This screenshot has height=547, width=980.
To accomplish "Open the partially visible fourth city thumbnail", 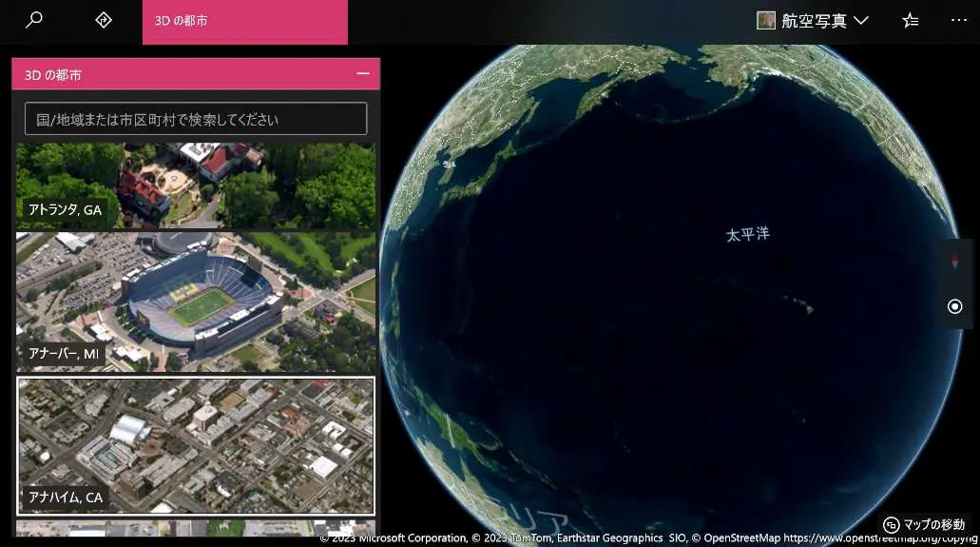I will coord(196,528).
